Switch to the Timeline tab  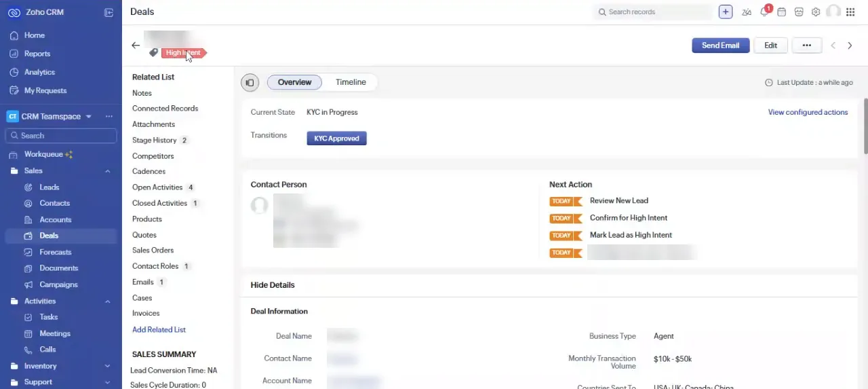tap(351, 82)
